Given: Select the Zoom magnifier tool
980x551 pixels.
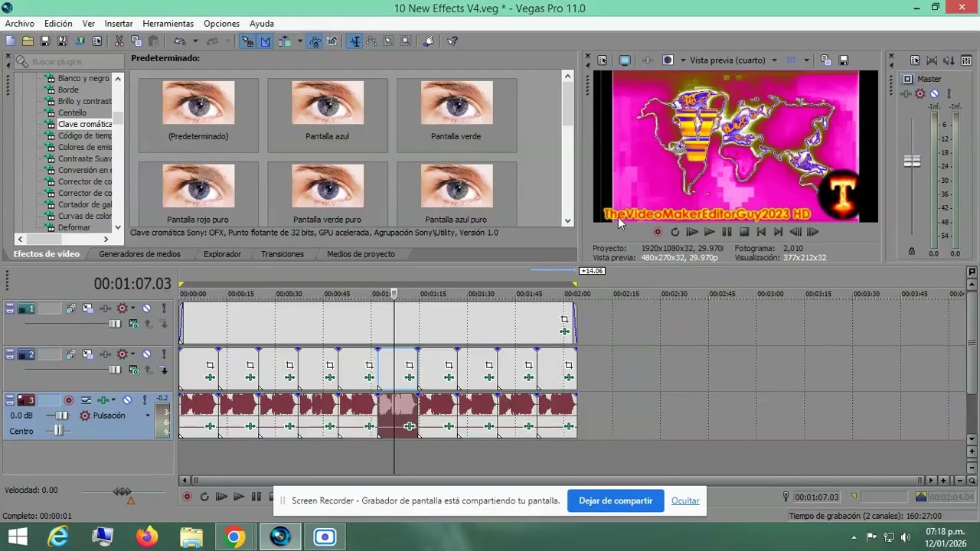Looking at the screenshot, I should click(x=406, y=41).
